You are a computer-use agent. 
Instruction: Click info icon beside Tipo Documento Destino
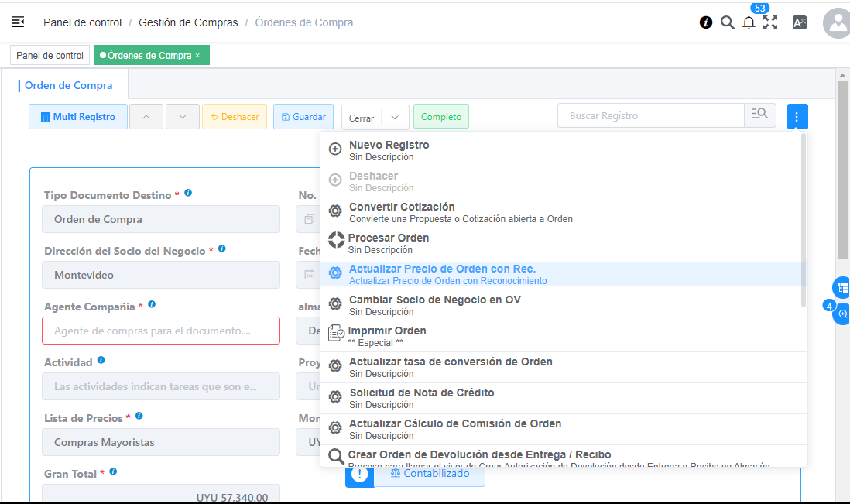click(x=188, y=193)
